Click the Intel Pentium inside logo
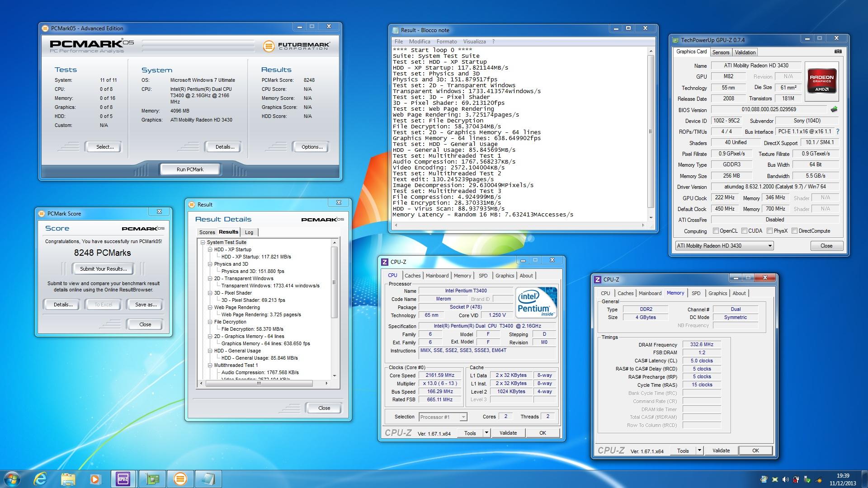Image resolution: width=868 pixels, height=488 pixels. (x=536, y=303)
